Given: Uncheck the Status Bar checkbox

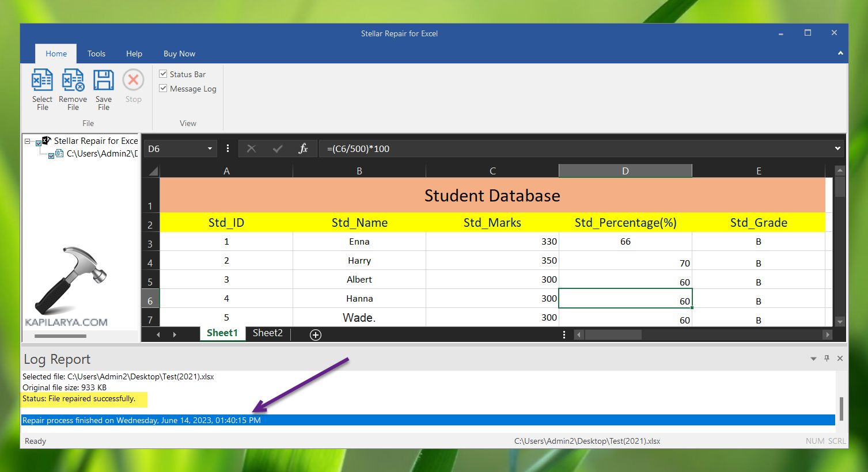Looking at the screenshot, I should [164, 74].
